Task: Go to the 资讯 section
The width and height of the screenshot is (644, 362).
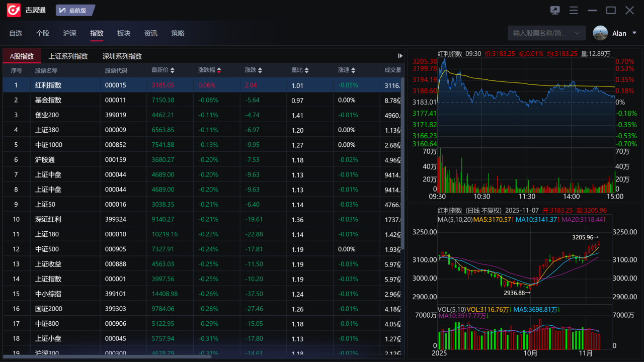Action: [151, 33]
